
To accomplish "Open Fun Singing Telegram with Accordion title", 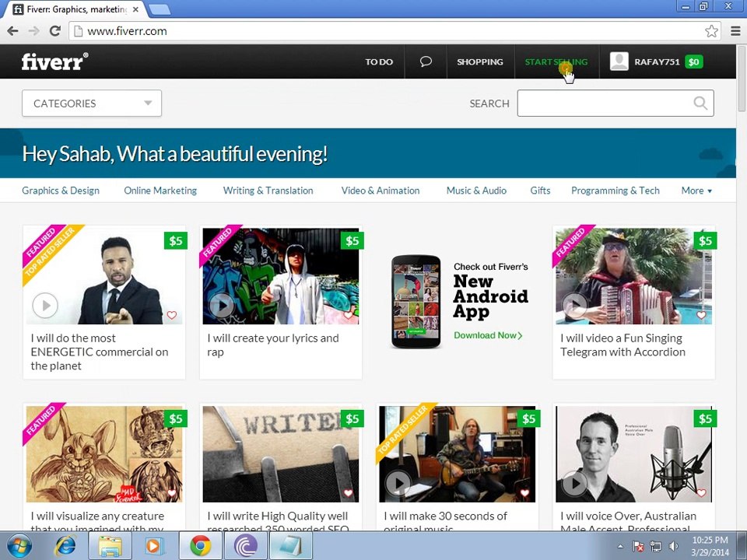I will (x=622, y=345).
